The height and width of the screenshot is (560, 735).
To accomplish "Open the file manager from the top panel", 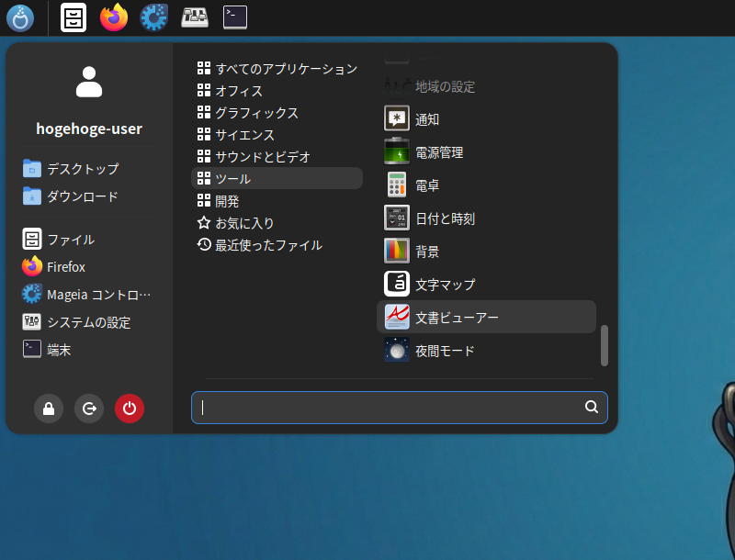I will coord(73,17).
